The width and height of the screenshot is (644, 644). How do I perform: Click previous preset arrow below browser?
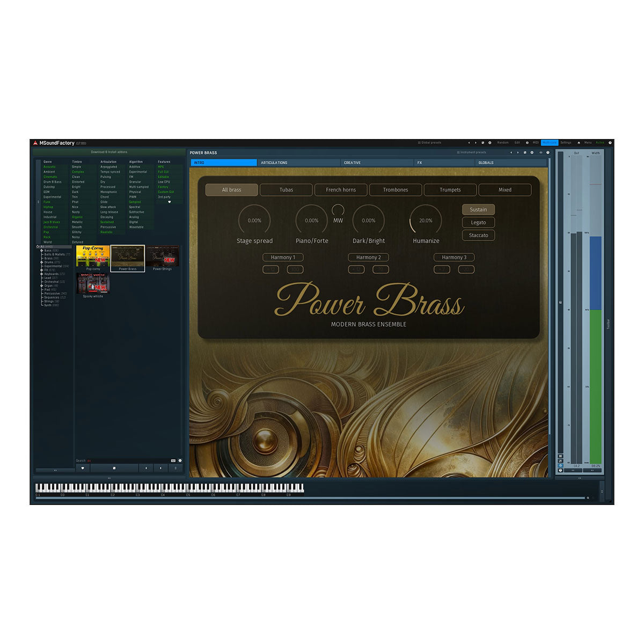tap(146, 468)
